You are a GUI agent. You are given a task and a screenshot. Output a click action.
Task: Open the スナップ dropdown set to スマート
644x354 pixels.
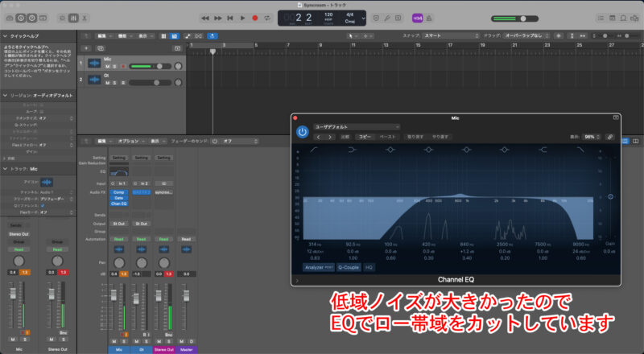pos(451,35)
